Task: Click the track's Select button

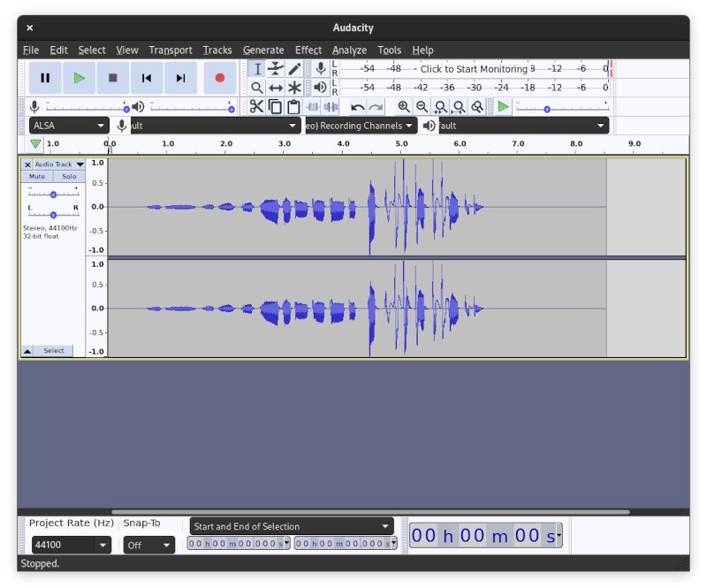Action: [x=53, y=350]
